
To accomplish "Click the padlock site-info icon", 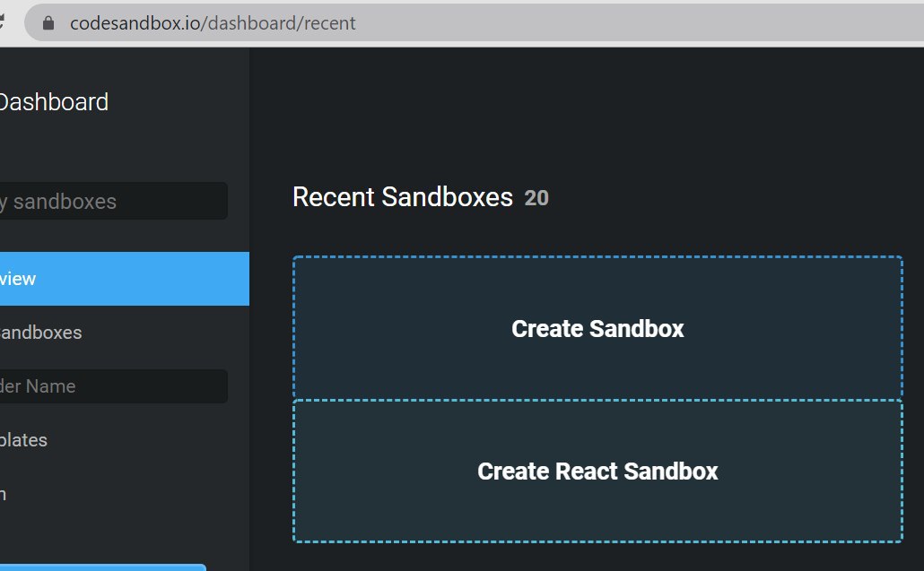I will 48,23.
